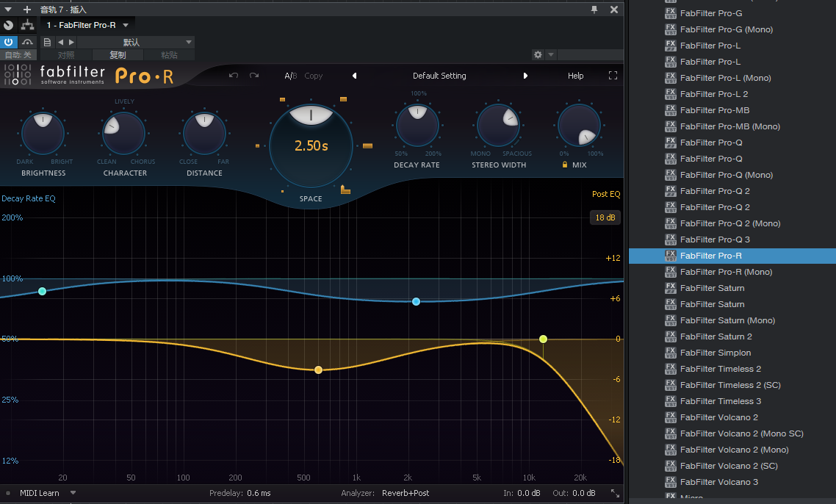Click the undo arrow in Pro-R header
This screenshot has width=836, height=504.
point(234,76)
